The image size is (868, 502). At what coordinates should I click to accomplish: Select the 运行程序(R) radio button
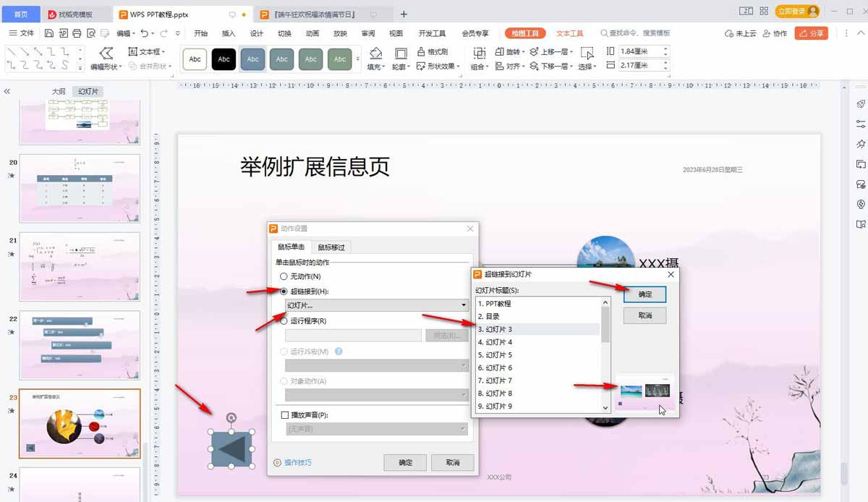tap(284, 320)
